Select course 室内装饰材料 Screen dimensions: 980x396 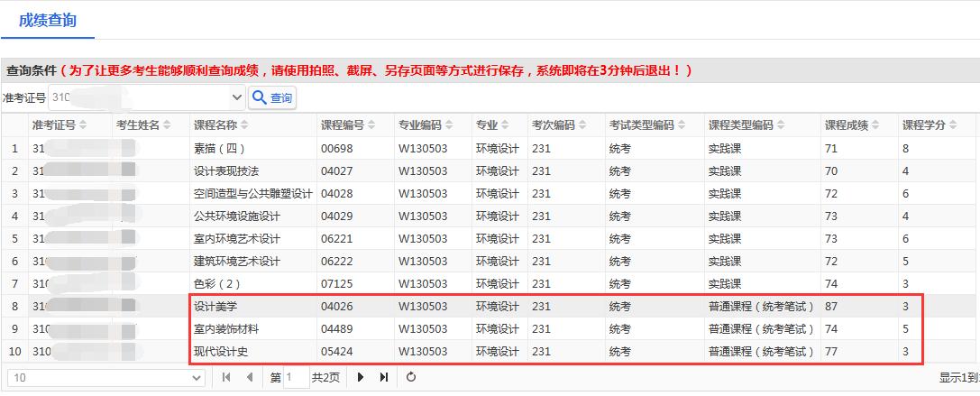tap(226, 329)
